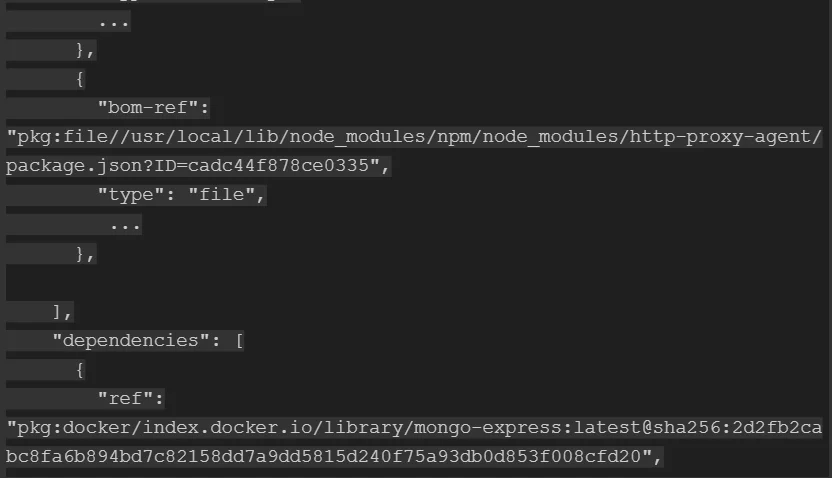Click the "bom-ref": key text
Screen dimensions: 832x478
153,108
